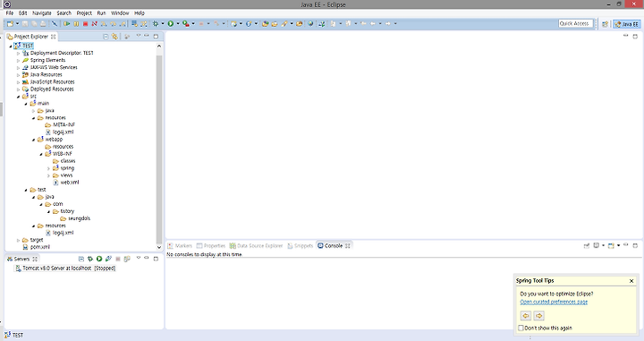Open the Navigate menu

(x=42, y=13)
